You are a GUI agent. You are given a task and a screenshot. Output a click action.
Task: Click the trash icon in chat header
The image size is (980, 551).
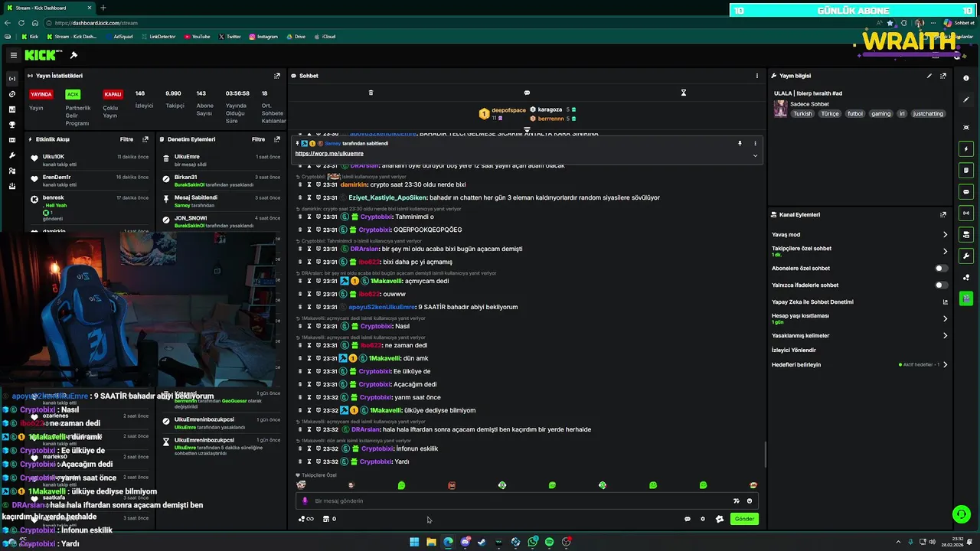click(371, 93)
